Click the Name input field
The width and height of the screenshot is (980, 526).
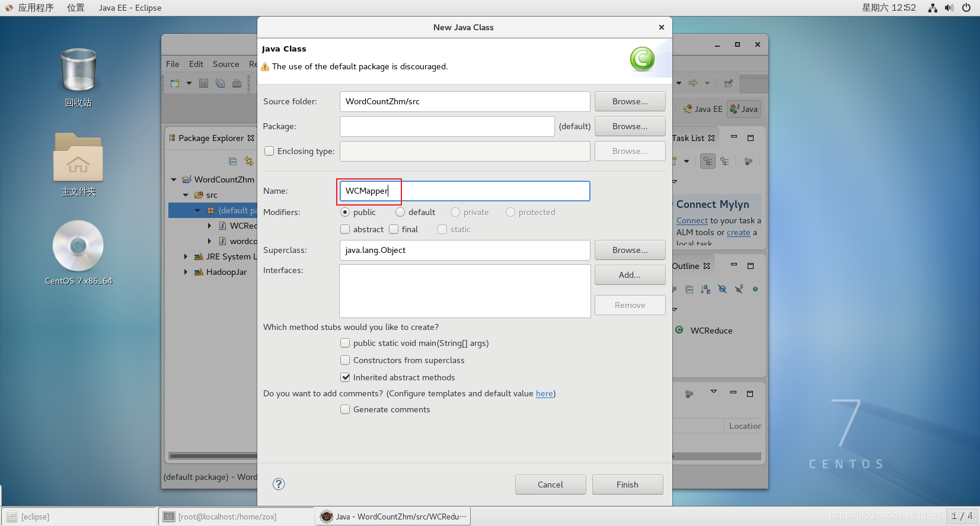(465, 191)
